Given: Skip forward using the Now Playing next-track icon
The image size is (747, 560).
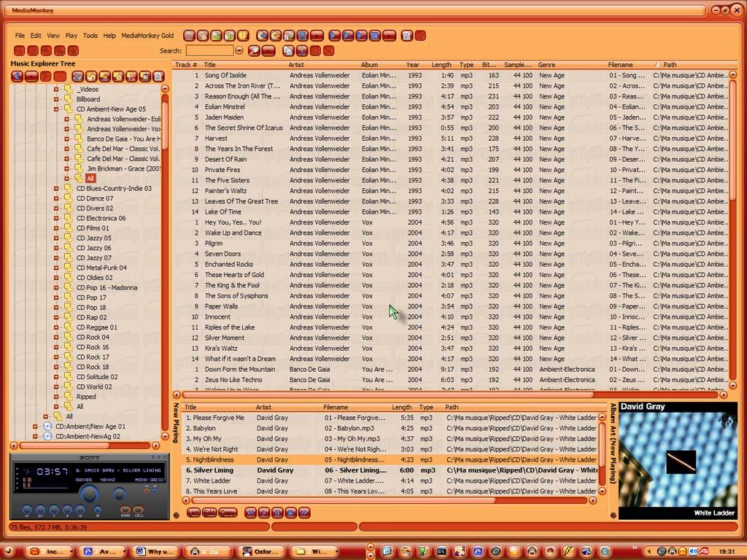Looking at the screenshot, I should tap(304, 513).
